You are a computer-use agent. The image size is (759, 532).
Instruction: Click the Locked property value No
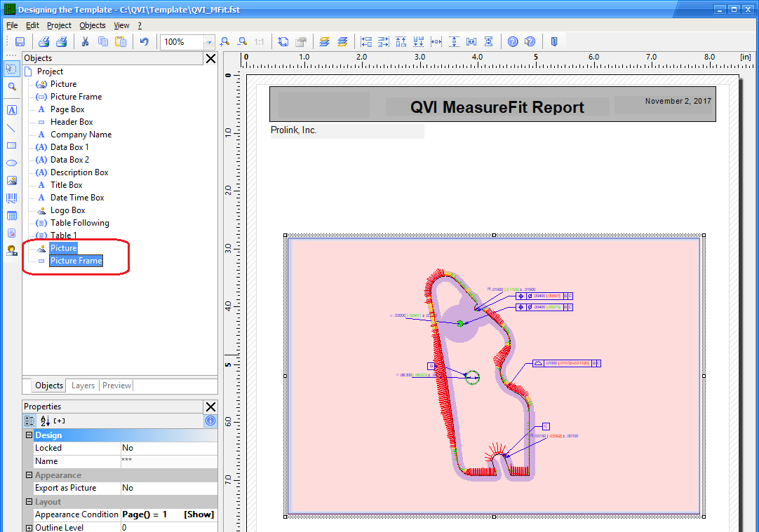(169, 448)
